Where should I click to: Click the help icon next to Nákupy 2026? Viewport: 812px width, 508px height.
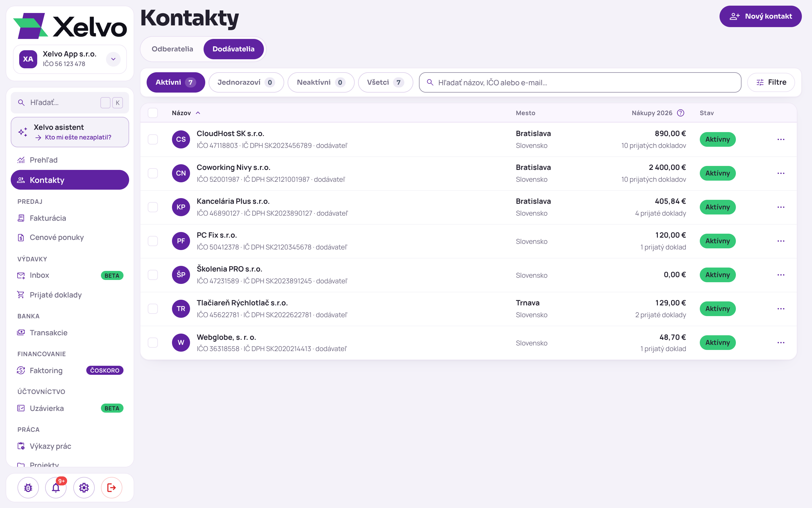point(680,113)
